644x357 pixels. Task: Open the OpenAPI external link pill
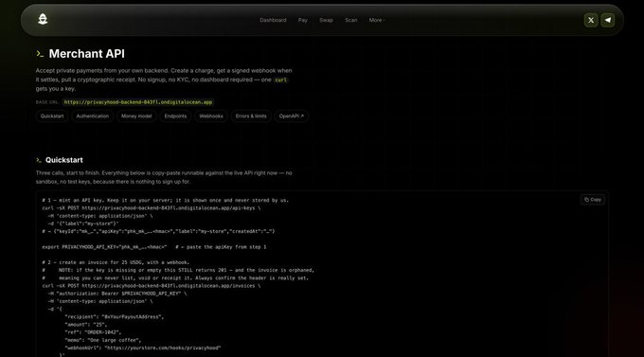292,116
